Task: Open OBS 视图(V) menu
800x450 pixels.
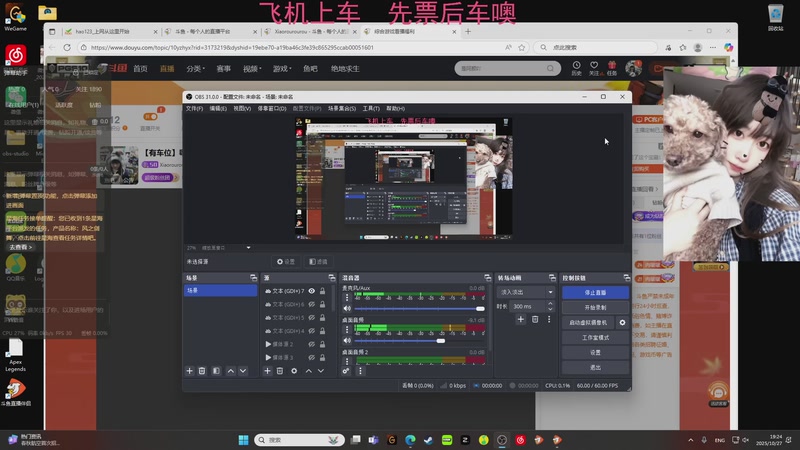Action: pos(242,108)
